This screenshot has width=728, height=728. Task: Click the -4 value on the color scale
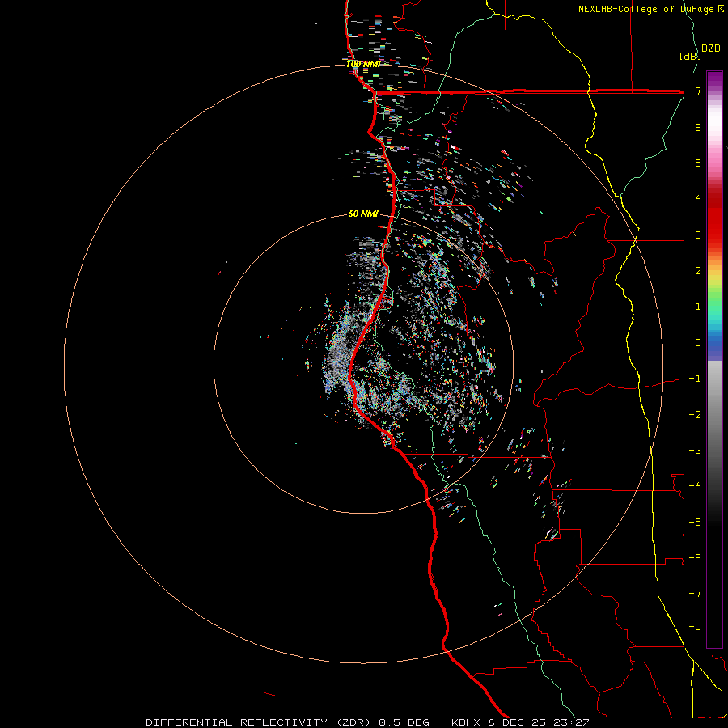pyautogui.click(x=695, y=486)
